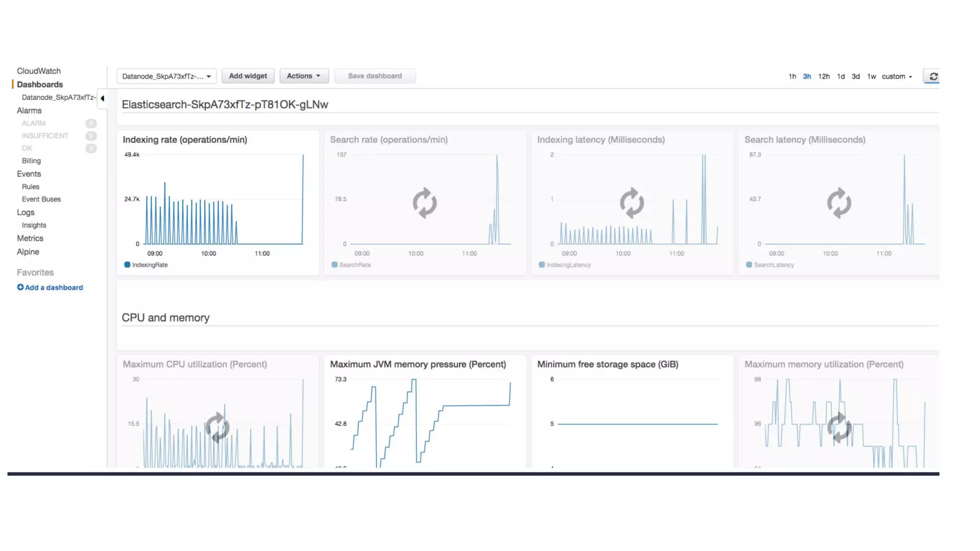Open the Datanode dashboard selector dropdown
980x551 pixels.
click(x=166, y=77)
